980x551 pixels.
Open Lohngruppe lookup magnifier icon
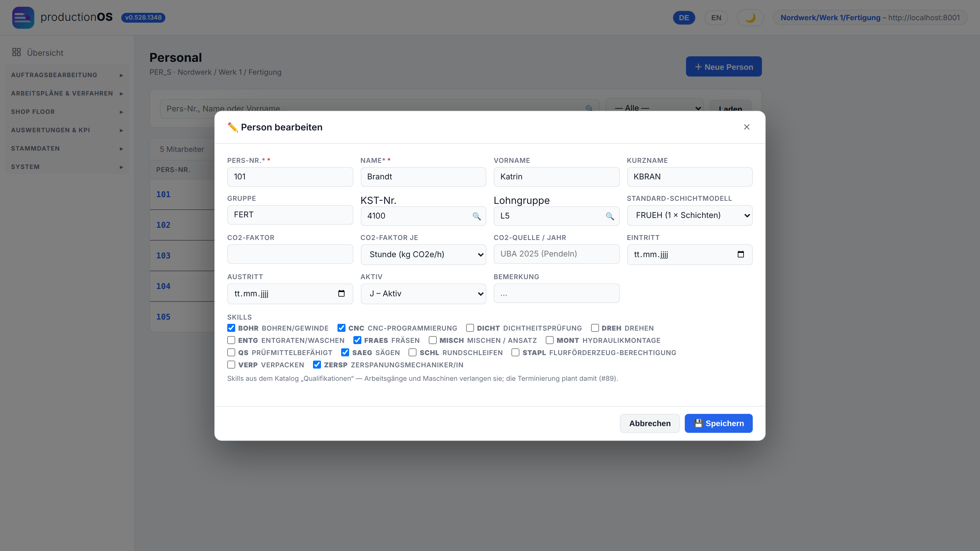click(609, 216)
